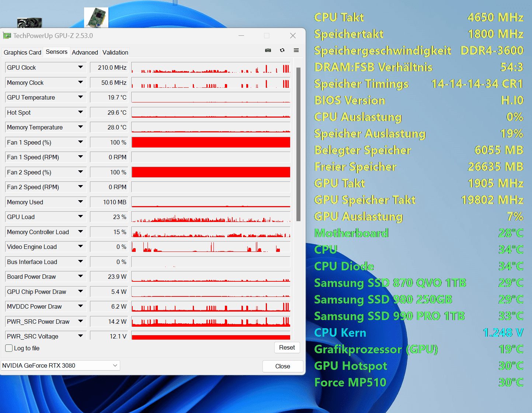This screenshot has height=413, width=532.
Task: Enable the Log to file checkbox
Action: [x=9, y=348]
